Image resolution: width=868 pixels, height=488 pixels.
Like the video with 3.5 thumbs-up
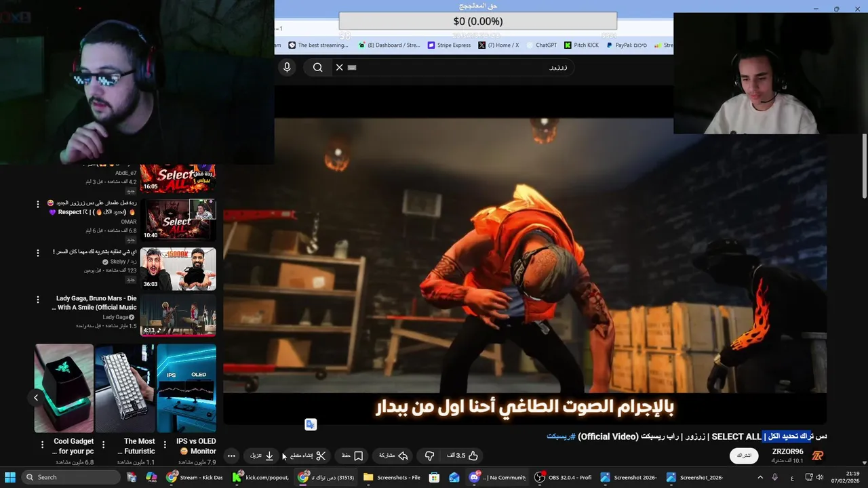(x=462, y=455)
